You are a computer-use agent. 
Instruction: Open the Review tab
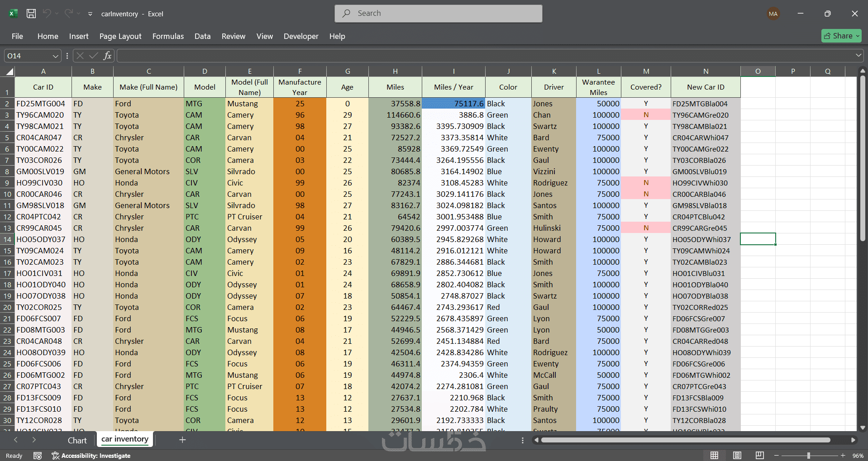[x=234, y=36]
